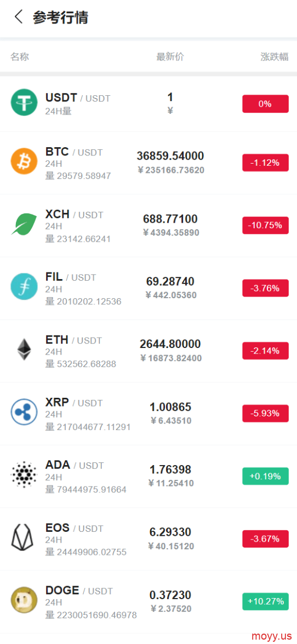Open the XRP / USDT pair name

[x=74, y=403]
